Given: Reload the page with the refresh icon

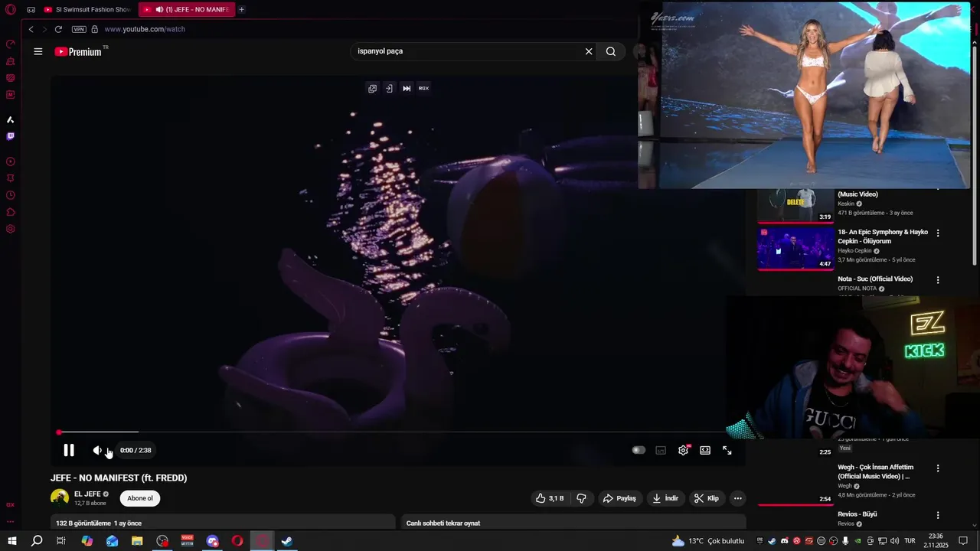Looking at the screenshot, I should point(58,29).
